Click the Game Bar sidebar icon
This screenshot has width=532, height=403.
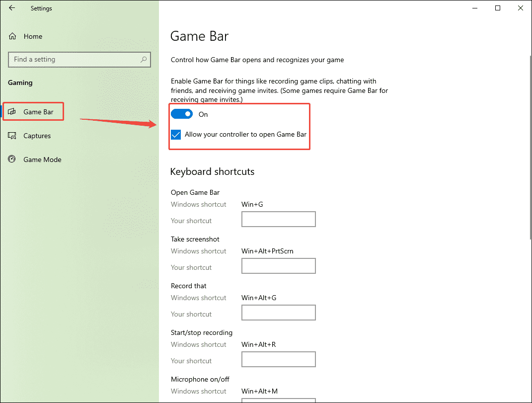click(x=12, y=111)
